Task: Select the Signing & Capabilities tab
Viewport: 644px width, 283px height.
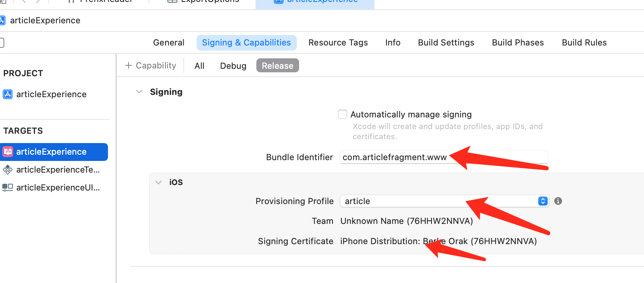Action: [x=246, y=43]
